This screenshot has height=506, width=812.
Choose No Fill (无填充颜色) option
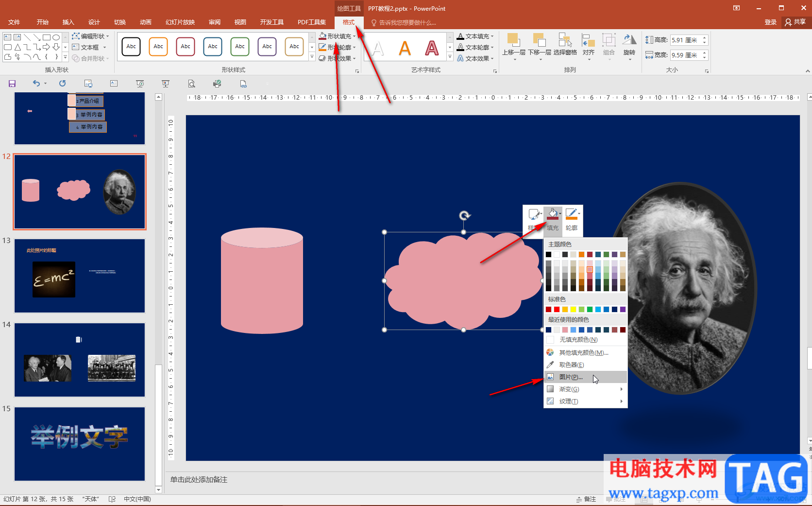[585, 340]
